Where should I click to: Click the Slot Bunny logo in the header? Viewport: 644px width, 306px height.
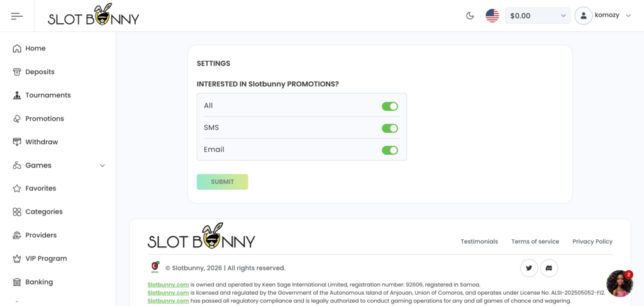point(94,15)
